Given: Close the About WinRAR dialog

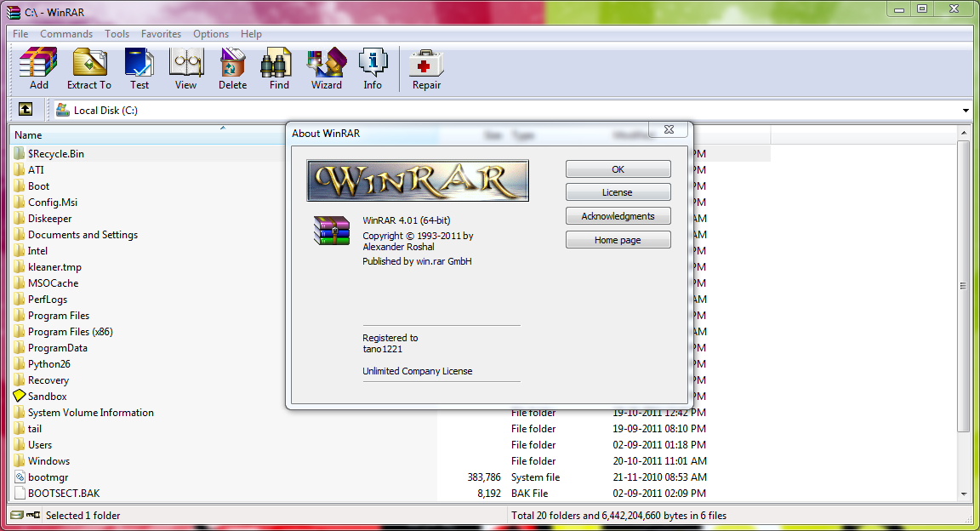Looking at the screenshot, I should [x=669, y=129].
